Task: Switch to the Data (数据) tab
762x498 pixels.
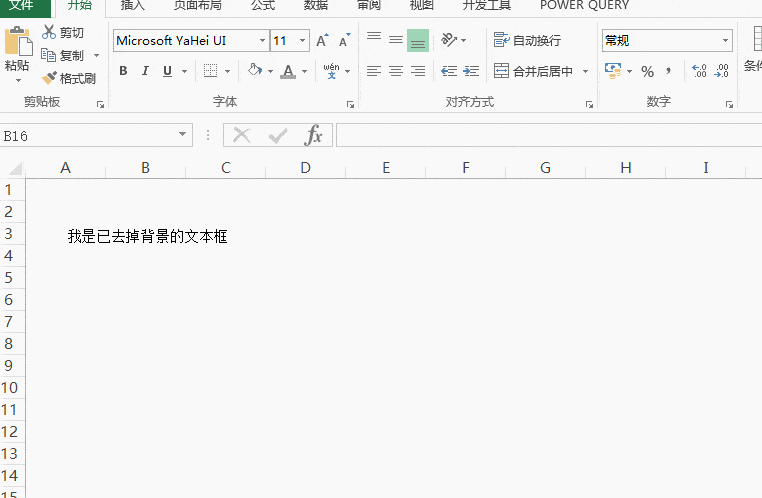Action: point(316,6)
